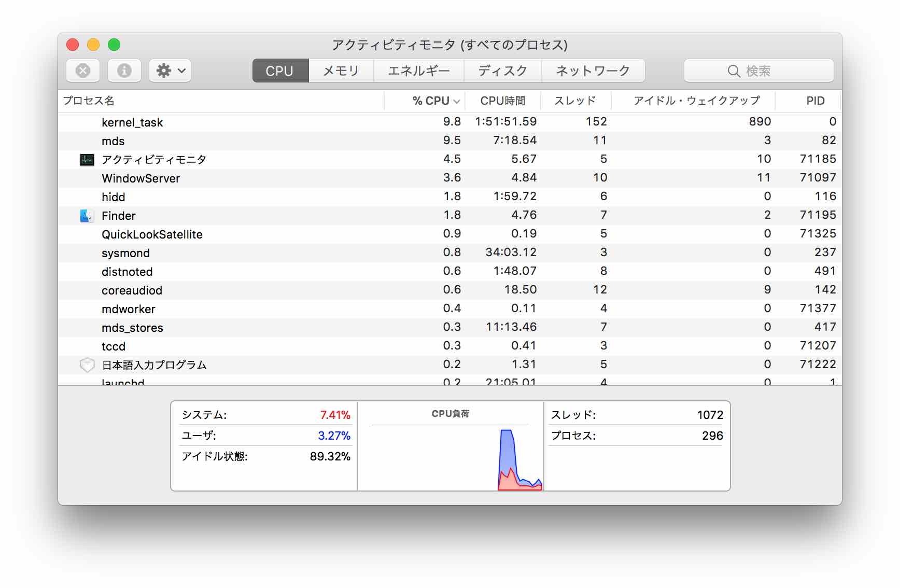900x588 pixels.
Task: Sort by アイドル・ウェイクアップ column header
Action: click(x=693, y=101)
